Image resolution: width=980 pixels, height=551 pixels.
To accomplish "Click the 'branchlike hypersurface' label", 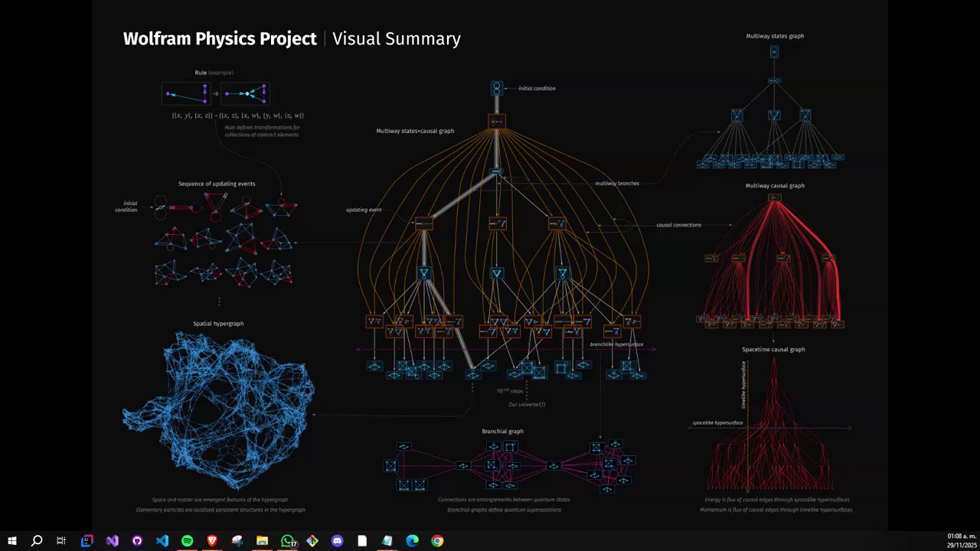I will (x=616, y=344).
